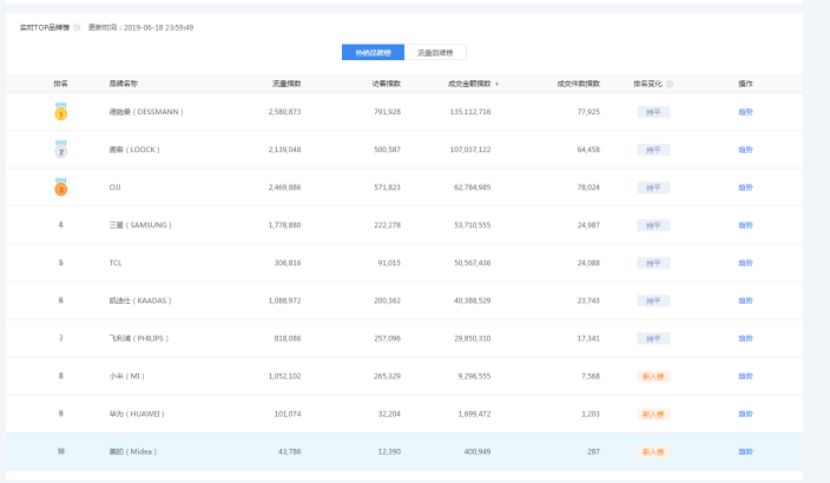
Task: Open the trend link for PHILIPS row
Action: (x=745, y=339)
